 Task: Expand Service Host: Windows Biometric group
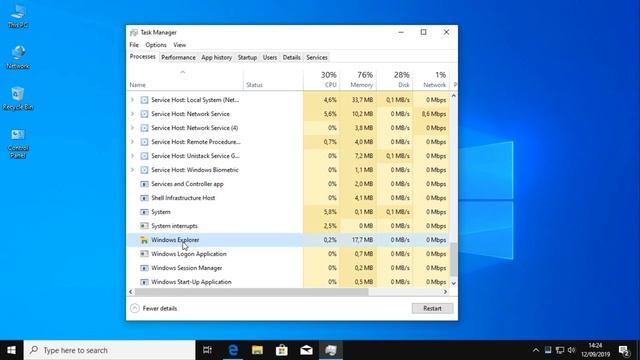click(132, 170)
